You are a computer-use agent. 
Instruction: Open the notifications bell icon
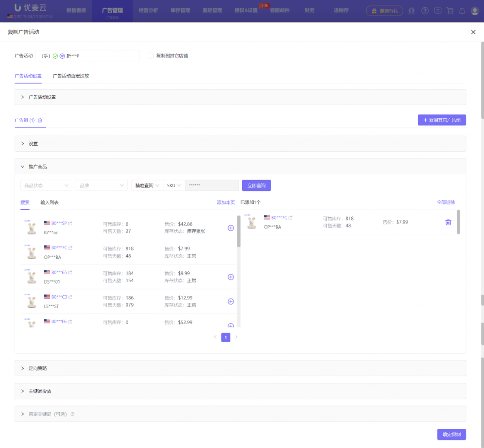(462, 11)
